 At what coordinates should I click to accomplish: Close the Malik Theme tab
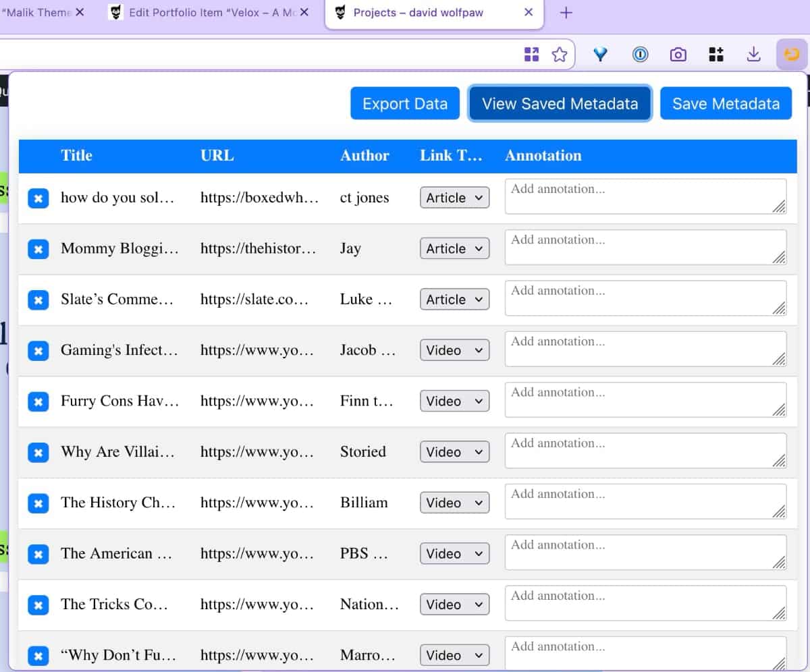pos(80,12)
